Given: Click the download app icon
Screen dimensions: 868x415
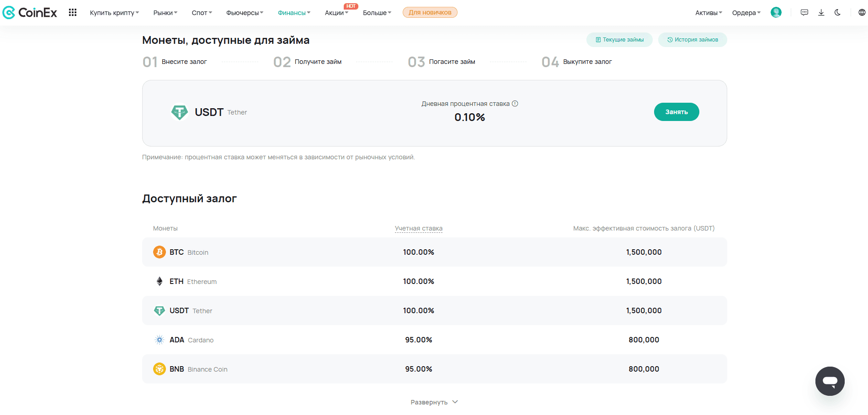Looking at the screenshot, I should pyautogui.click(x=821, y=13).
